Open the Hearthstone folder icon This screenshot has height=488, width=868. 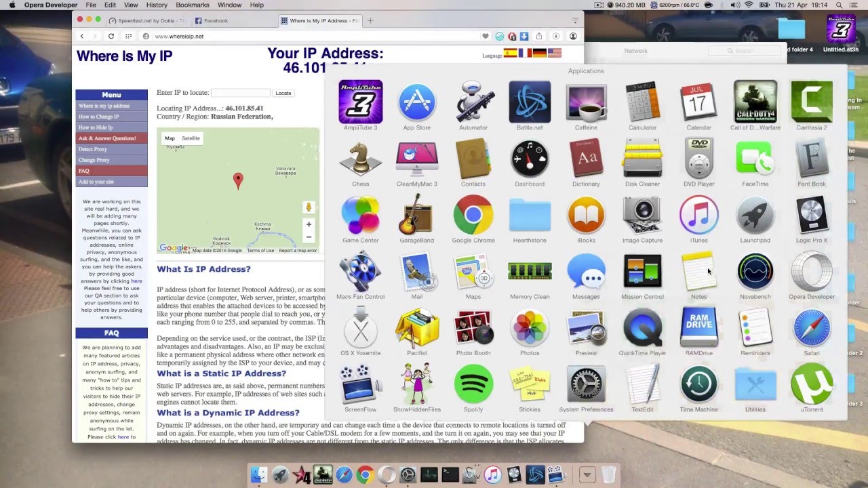coord(530,214)
